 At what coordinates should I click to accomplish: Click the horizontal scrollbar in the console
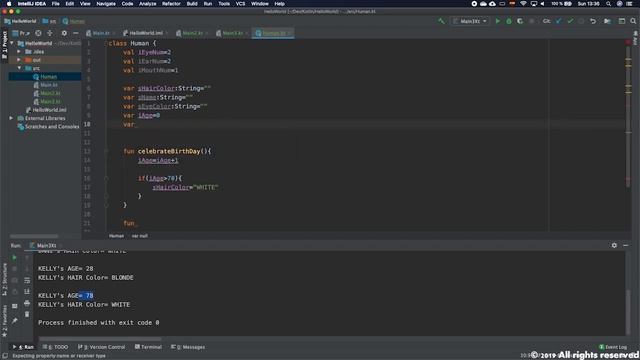click(x=100, y=339)
